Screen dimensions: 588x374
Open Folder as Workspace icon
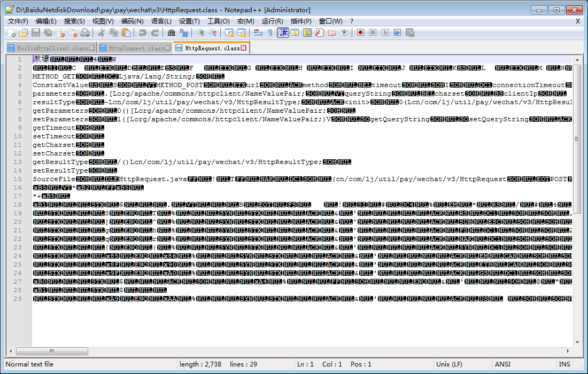coord(332,33)
